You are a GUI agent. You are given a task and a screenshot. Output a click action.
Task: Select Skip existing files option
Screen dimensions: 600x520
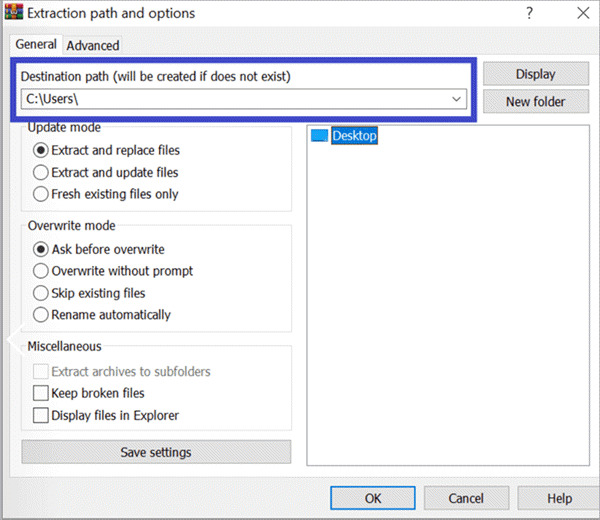[41, 293]
